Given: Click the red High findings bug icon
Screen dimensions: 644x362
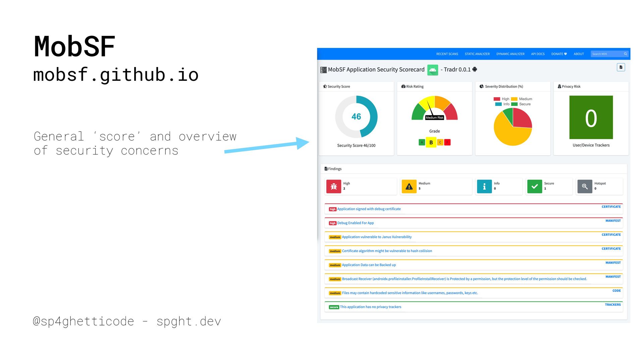Looking at the screenshot, I should (334, 187).
